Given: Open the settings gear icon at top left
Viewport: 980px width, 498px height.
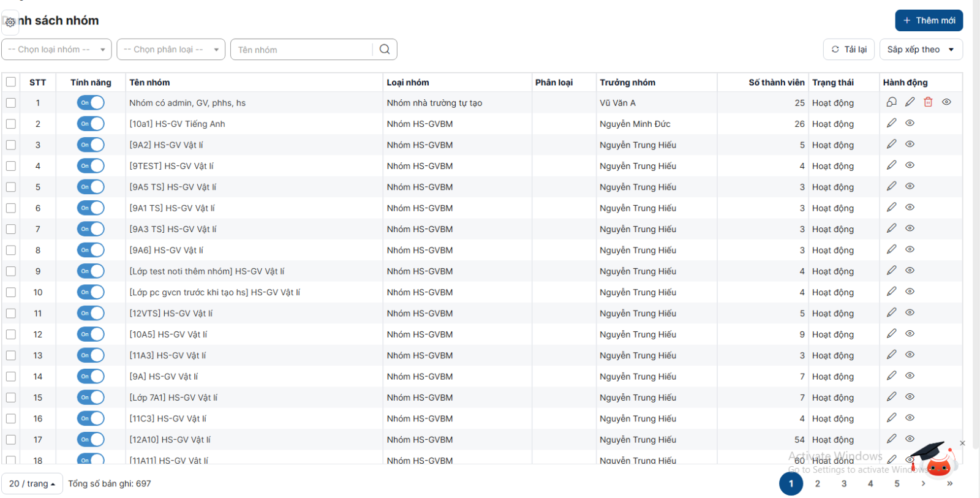Looking at the screenshot, I should 10,22.
